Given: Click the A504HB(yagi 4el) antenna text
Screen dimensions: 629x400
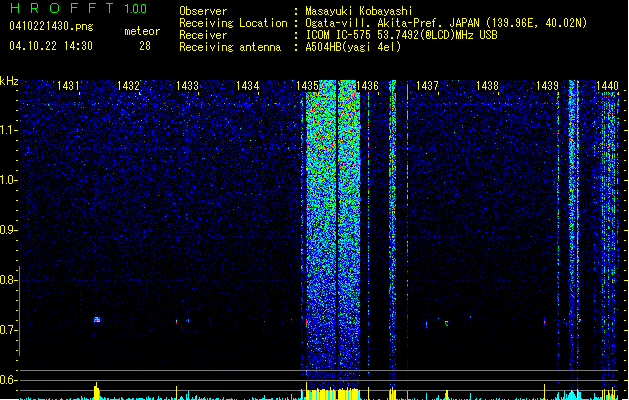Looking at the screenshot, I should pyautogui.click(x=353, y=47).
